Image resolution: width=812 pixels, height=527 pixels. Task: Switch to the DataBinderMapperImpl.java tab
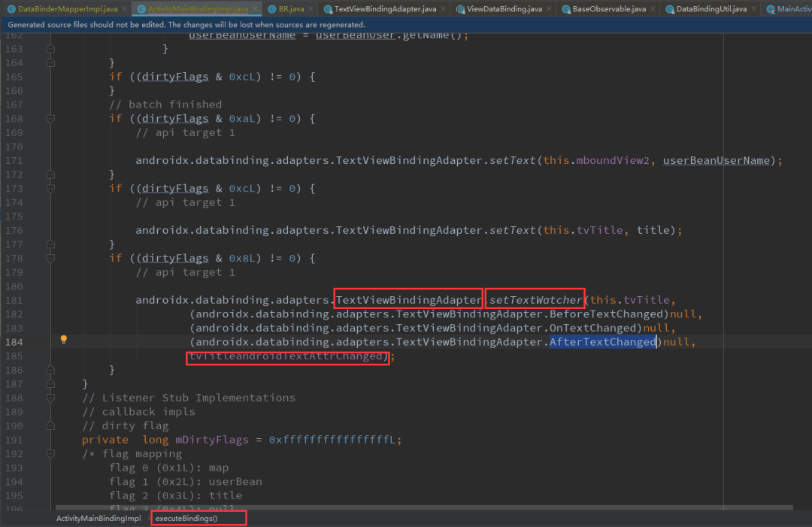68,9
